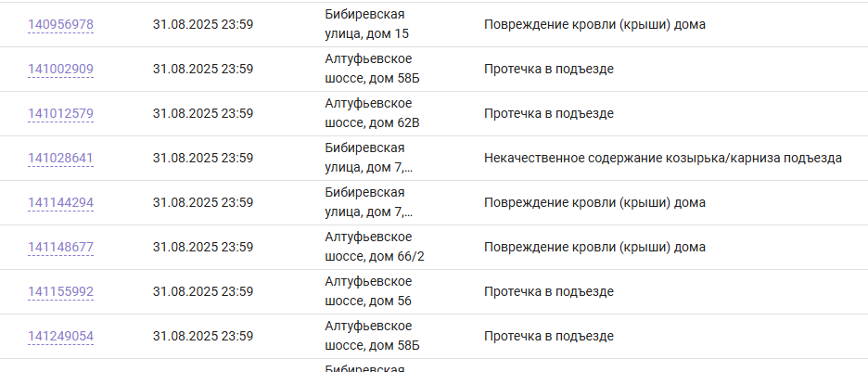868x372 pixels.
Task: Select address Алтуфьевское шоссе, дом 56
Action: (x=368, y=291)
